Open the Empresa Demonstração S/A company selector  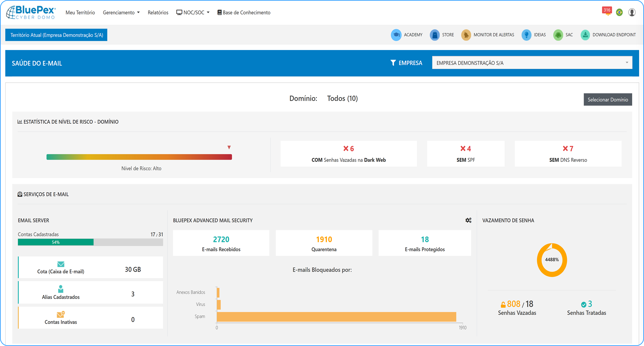coord(532,63)
